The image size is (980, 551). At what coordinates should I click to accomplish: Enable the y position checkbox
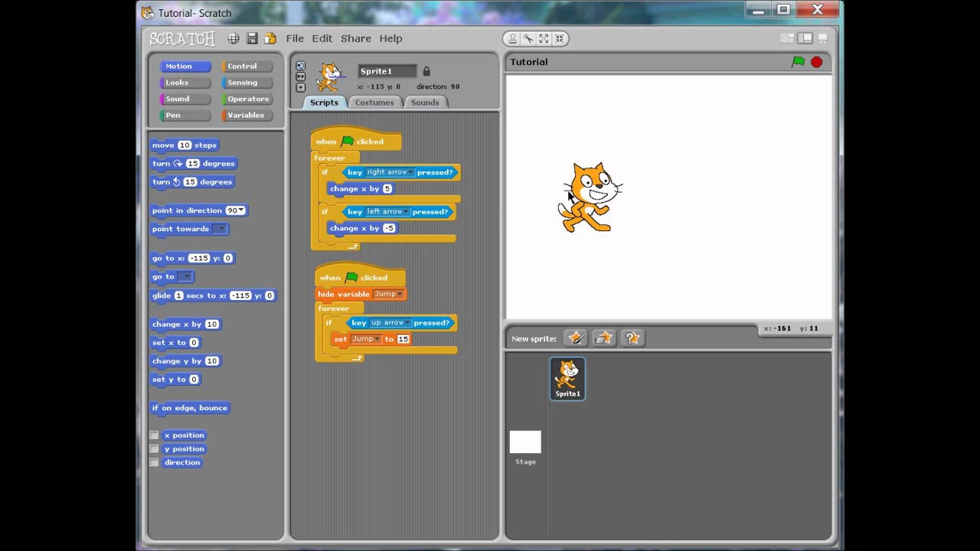154,449
